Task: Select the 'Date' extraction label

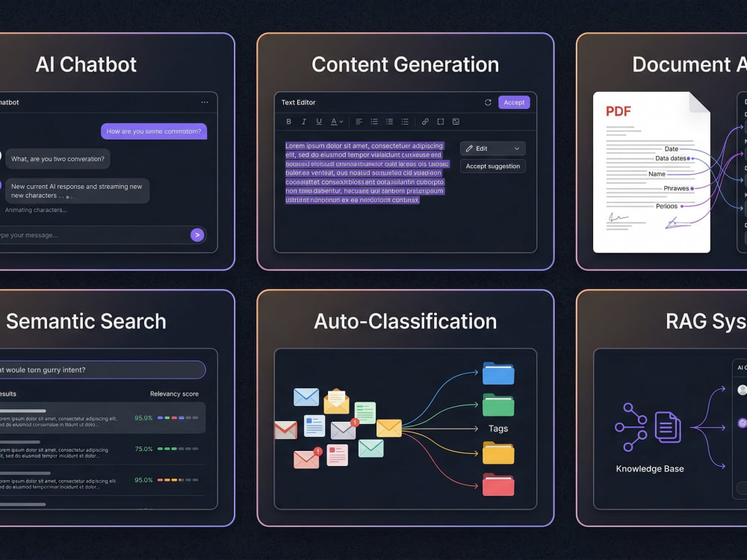Action: tap(672, 149)
